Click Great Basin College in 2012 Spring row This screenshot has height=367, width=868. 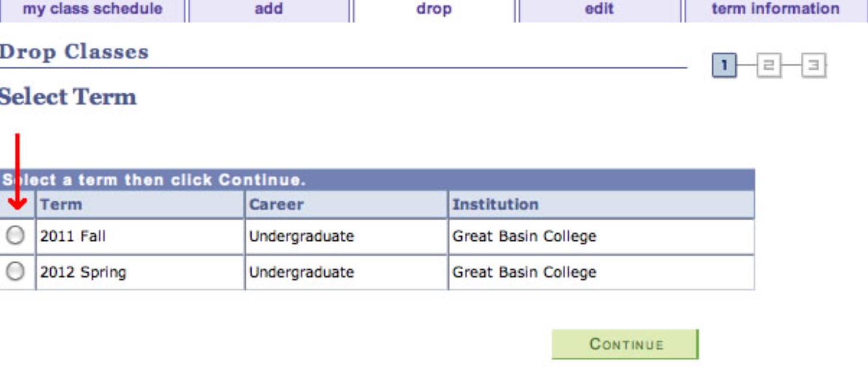tap(524, 272)
